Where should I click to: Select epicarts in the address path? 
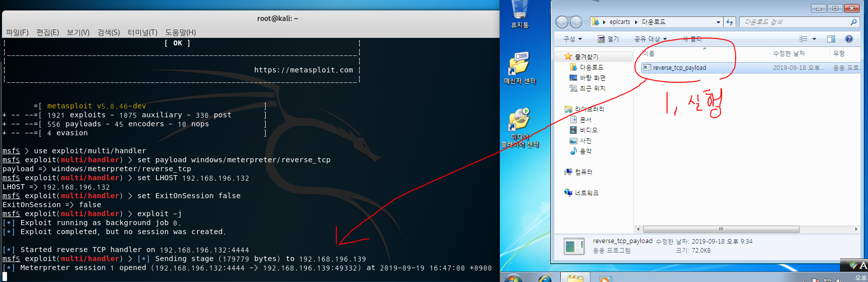[620, 22]
